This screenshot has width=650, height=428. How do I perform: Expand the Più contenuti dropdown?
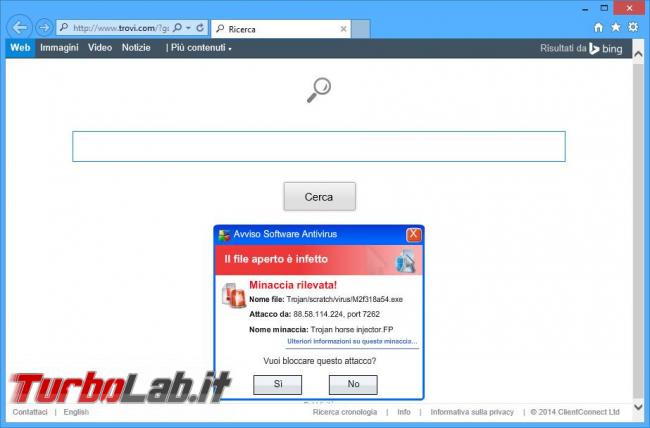click(x=199, y=48)
